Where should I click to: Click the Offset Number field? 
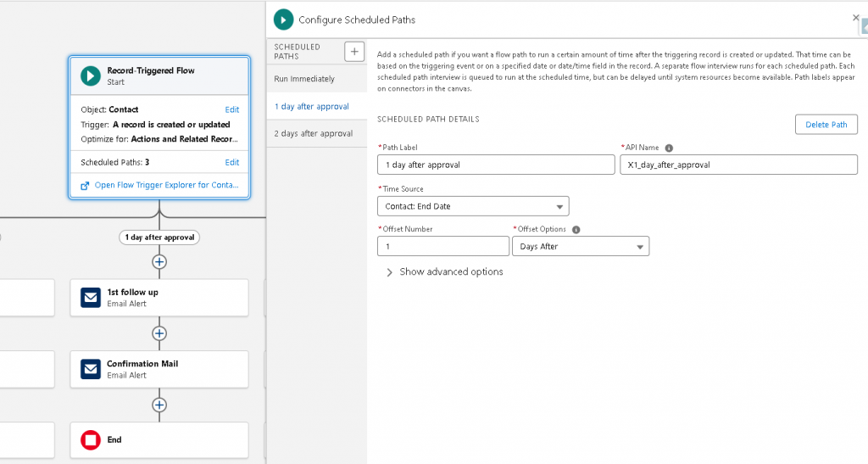[442, 247]
